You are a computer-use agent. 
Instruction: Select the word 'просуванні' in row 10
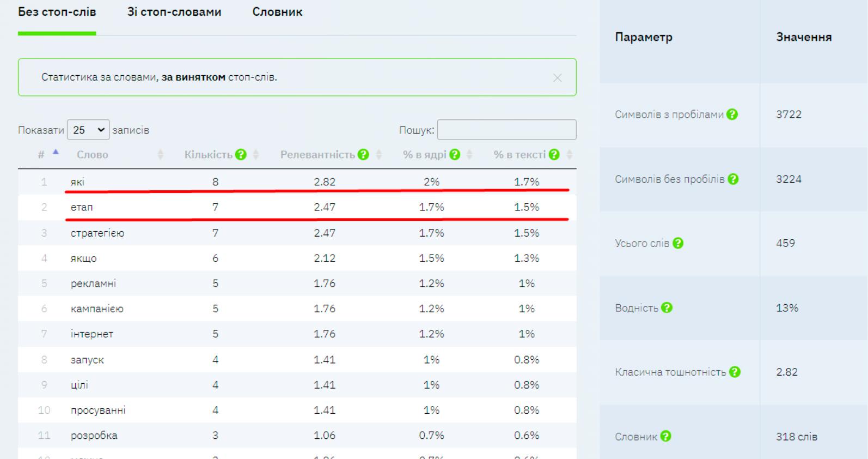98,410
